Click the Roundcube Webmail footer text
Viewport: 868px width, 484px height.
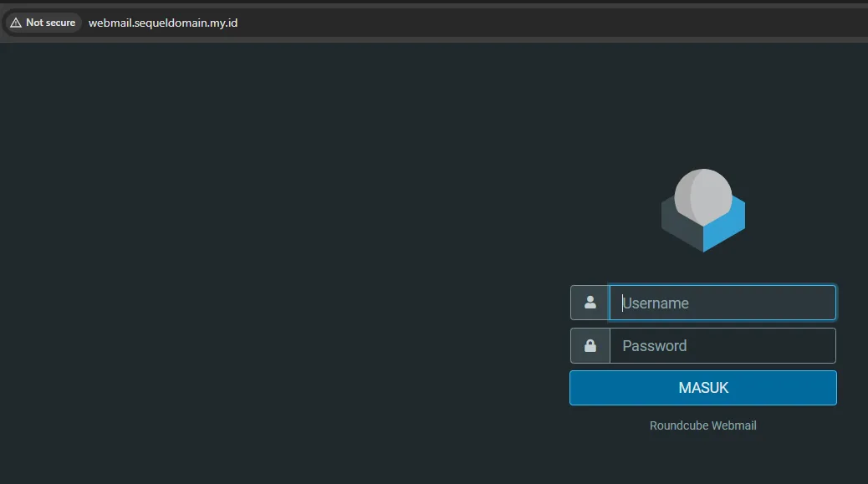703,425
